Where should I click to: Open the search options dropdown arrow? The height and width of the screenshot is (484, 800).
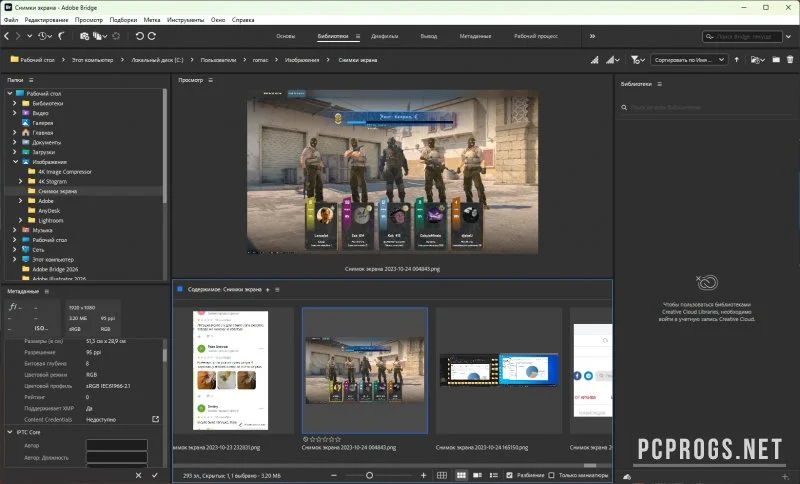(788, 36)
